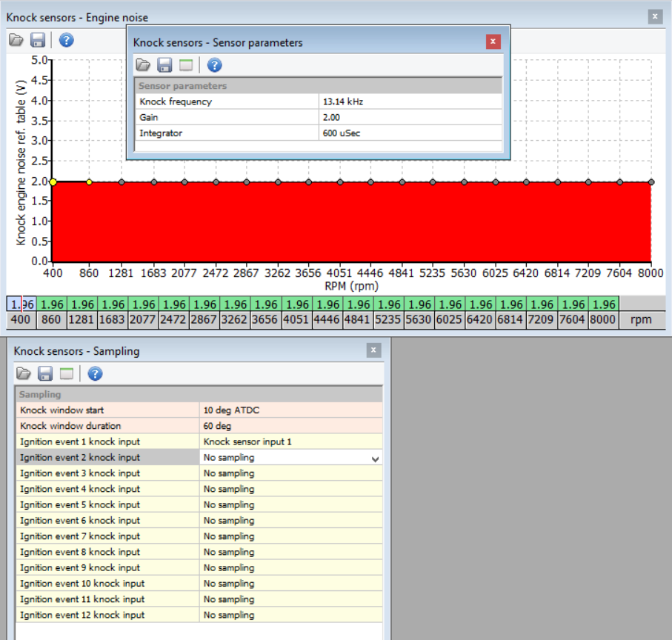Image resolution: width=672 pixels, height=640 pixels.
Task: Click save icon in Sampling panel
Action: 45,373
